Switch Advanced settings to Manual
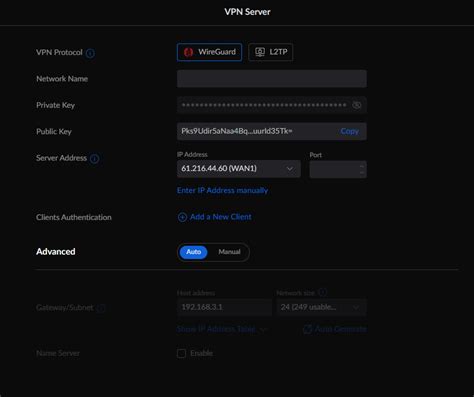 (x=229, y=252)
